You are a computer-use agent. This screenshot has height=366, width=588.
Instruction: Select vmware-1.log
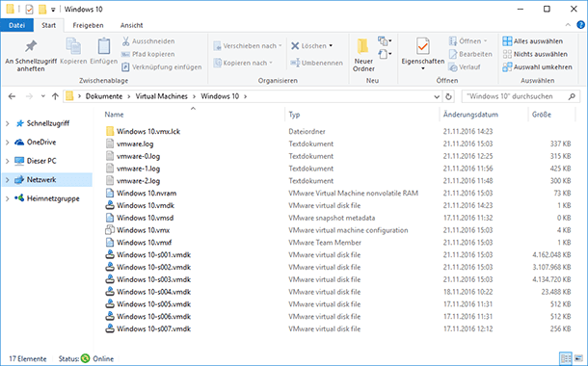138,169
